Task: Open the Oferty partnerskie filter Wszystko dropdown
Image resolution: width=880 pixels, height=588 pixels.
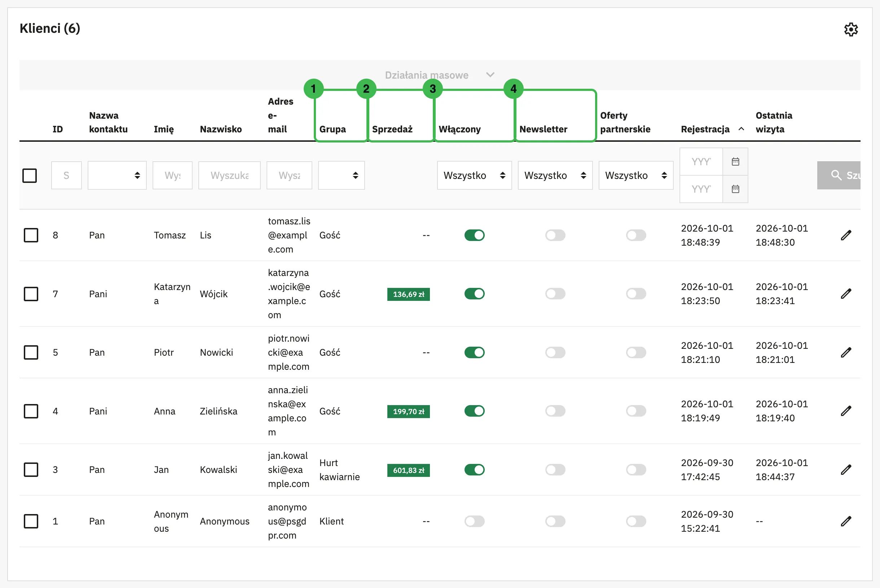Action: (636, 175)
